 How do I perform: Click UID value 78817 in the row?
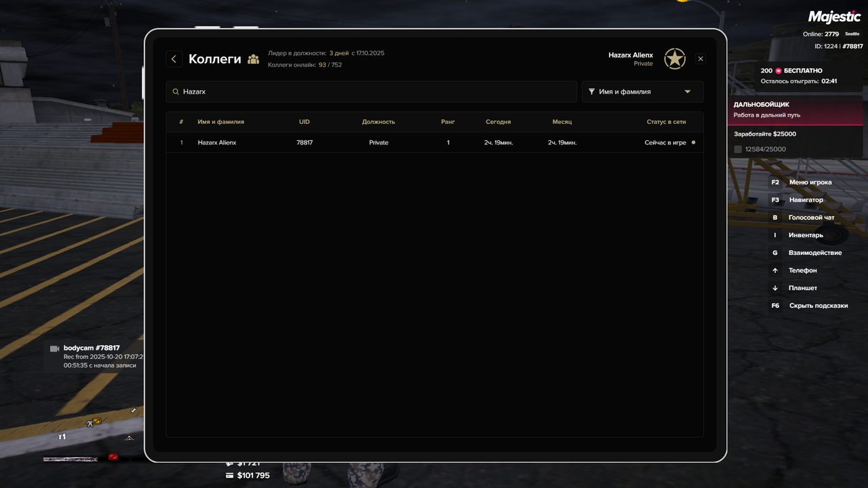tap(304, 142)
